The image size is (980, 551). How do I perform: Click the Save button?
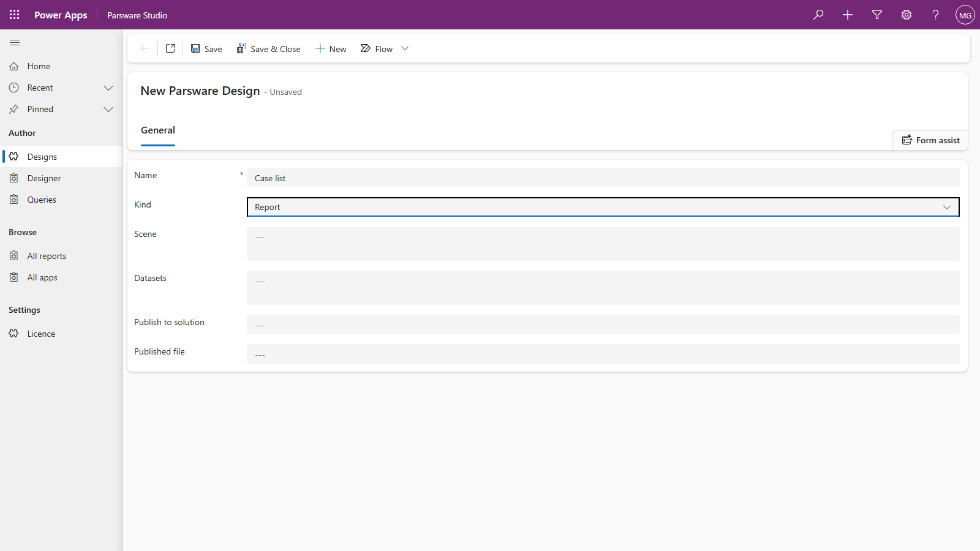[x=206, y=49]
